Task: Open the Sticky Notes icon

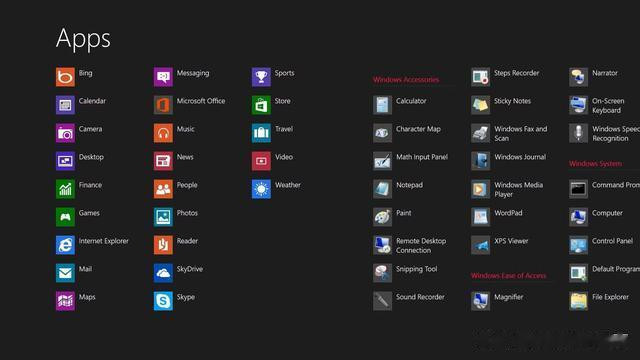Action: [480, 105]
